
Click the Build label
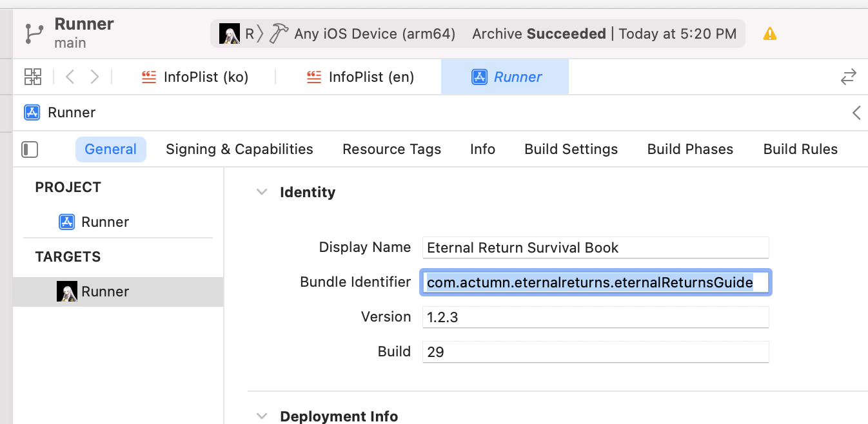pos(395,352)
